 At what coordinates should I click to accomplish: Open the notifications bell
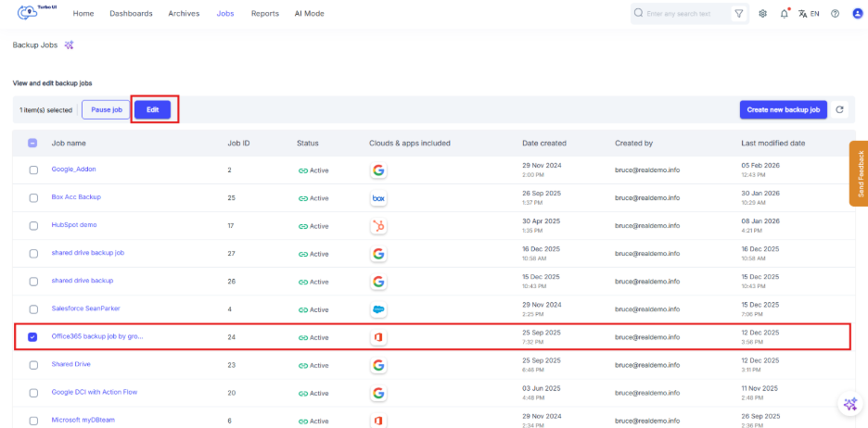[x=785, y=14]
